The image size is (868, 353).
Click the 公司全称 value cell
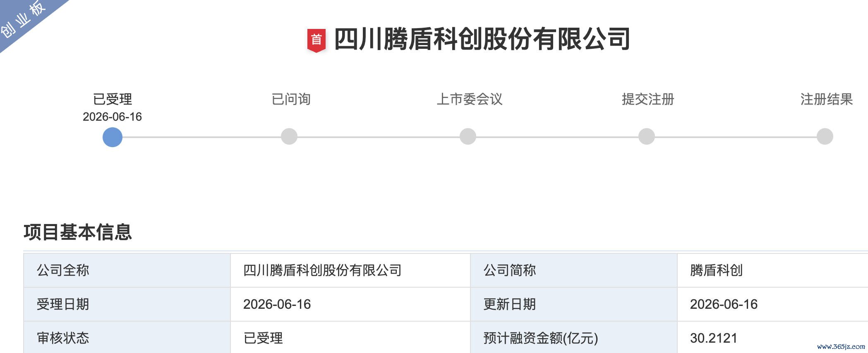tap(350, 270)
